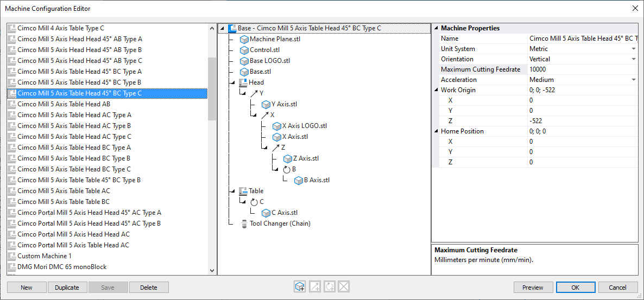
Task: Select DMG Mori DMC 65 monoBlock
Action: click(62, 267)
